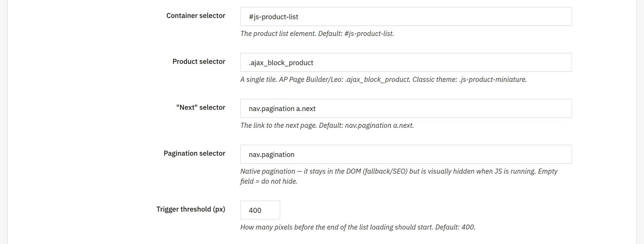This screenshot has width=644, height=244.
Task: Click the hint "How many pixels before the end"
Action: pos(358,227)
